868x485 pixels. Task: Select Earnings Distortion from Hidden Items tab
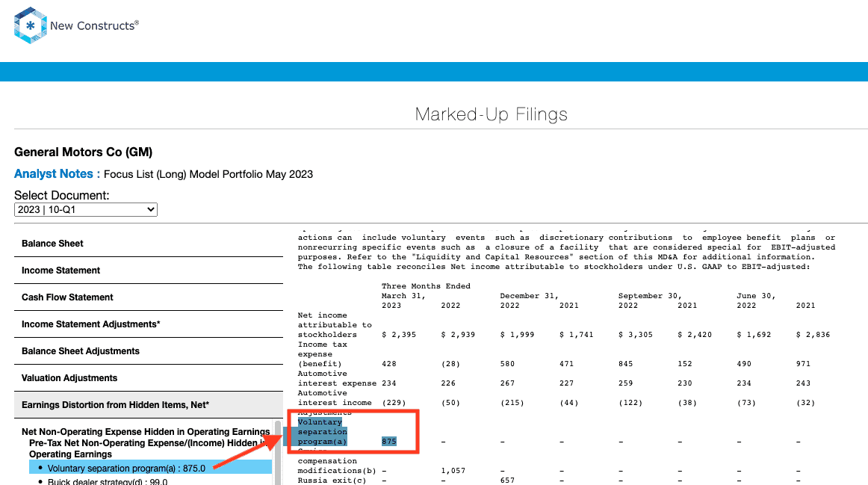tap(149, 405)
